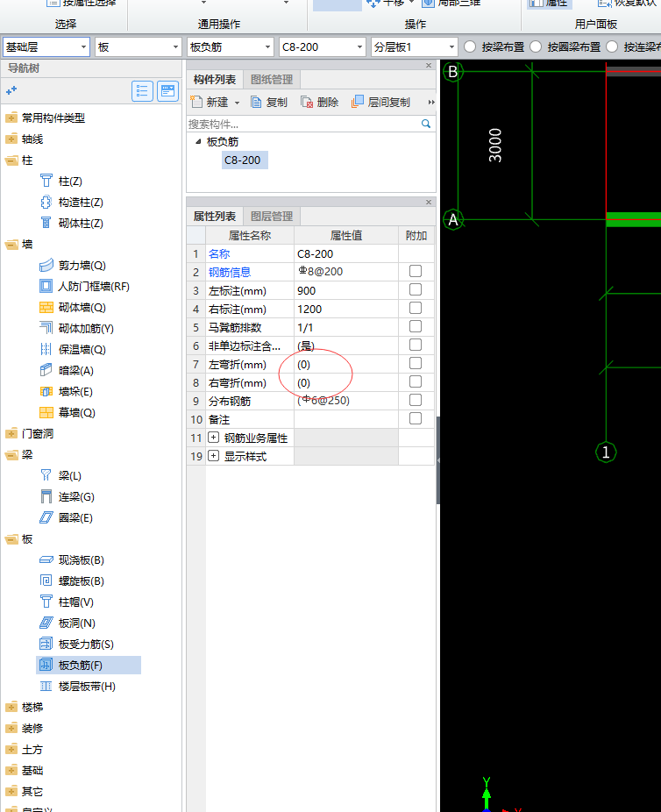661x812 pixels.
Task: Click the 删除 button
Action: click(x=319, y=102)
